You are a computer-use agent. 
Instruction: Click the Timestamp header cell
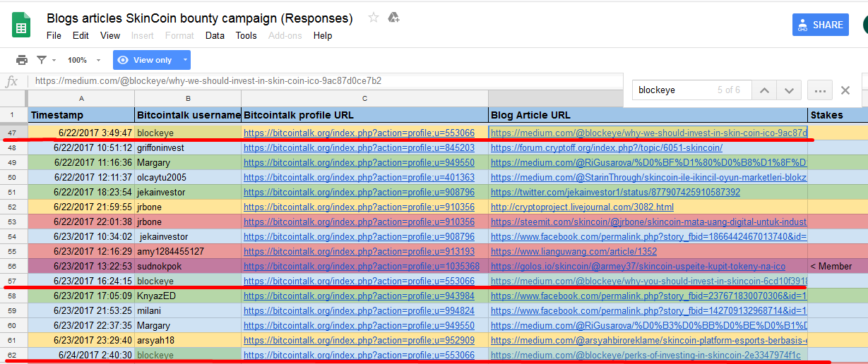tap(81, 115)
